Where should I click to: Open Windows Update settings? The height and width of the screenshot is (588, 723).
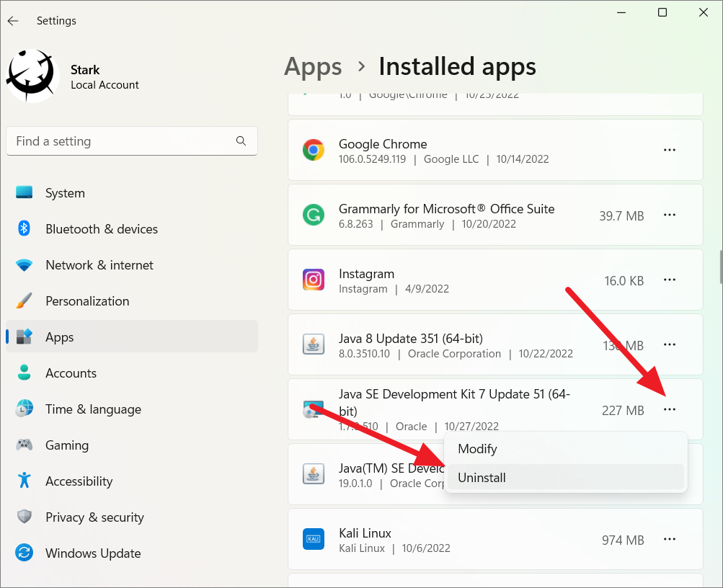[x=132, y=553]
